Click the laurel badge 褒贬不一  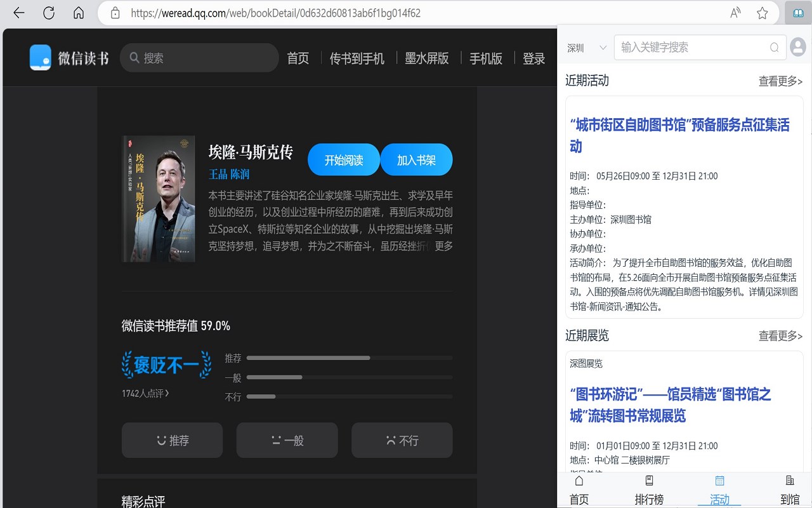pyautogui.click(x=166, y=364)
